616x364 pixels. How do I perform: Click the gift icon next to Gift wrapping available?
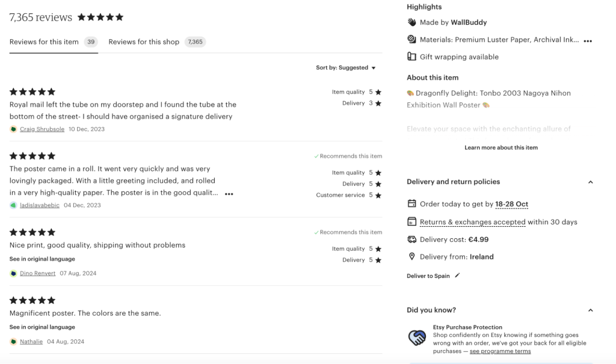(411, 57)
